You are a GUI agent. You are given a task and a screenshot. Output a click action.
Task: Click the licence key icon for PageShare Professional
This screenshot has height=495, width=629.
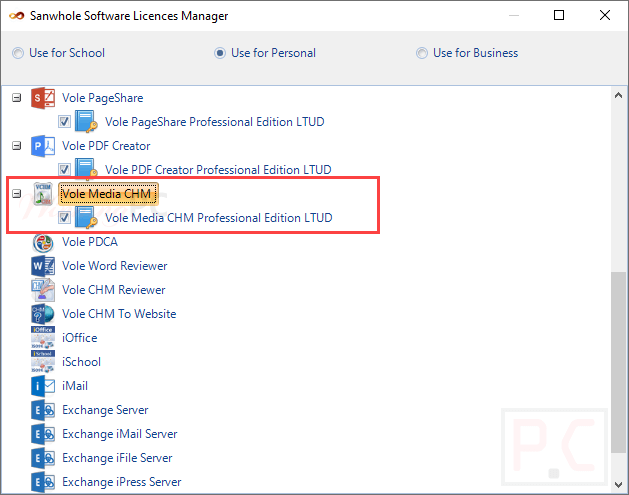coord(86,122)
